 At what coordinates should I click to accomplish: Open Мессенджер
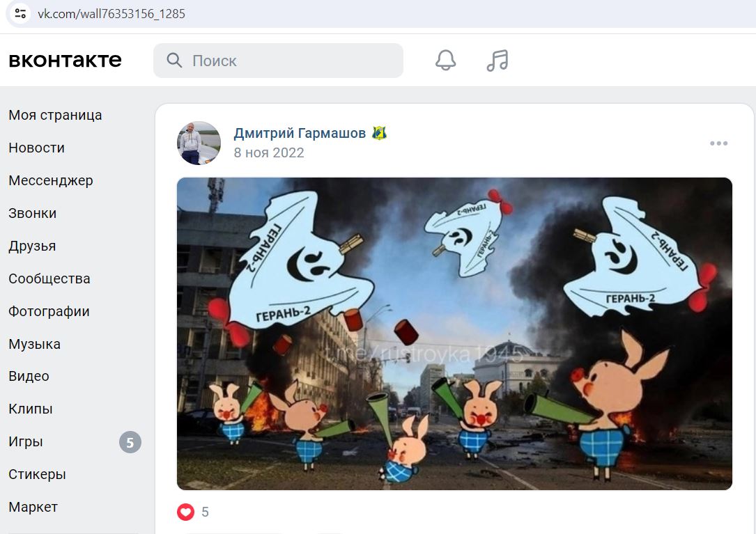(51, 181)
